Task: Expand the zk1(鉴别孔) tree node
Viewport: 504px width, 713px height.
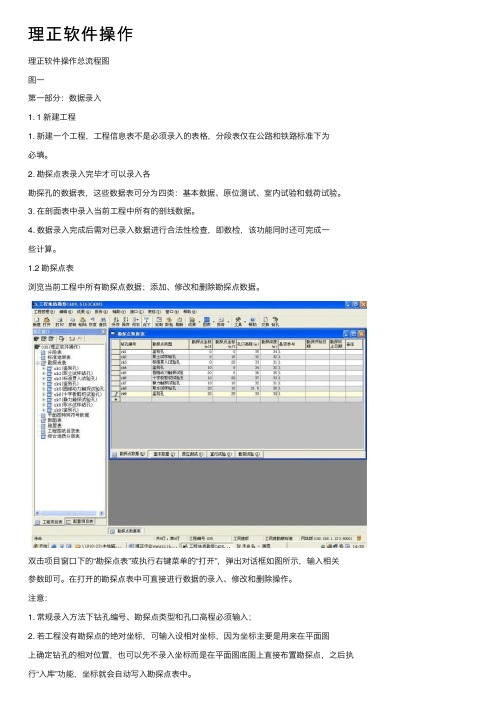Action: click(44, 368)
